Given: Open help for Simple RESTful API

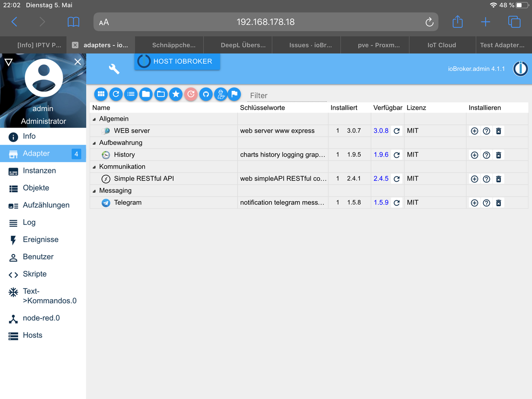Looking at the screenshot, I should coord(486,179).
